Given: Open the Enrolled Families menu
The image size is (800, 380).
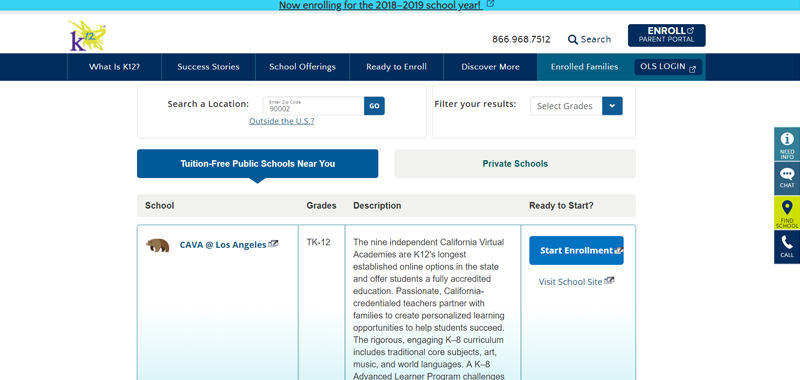Looking at the screenshot, I should tap(584, 67).
